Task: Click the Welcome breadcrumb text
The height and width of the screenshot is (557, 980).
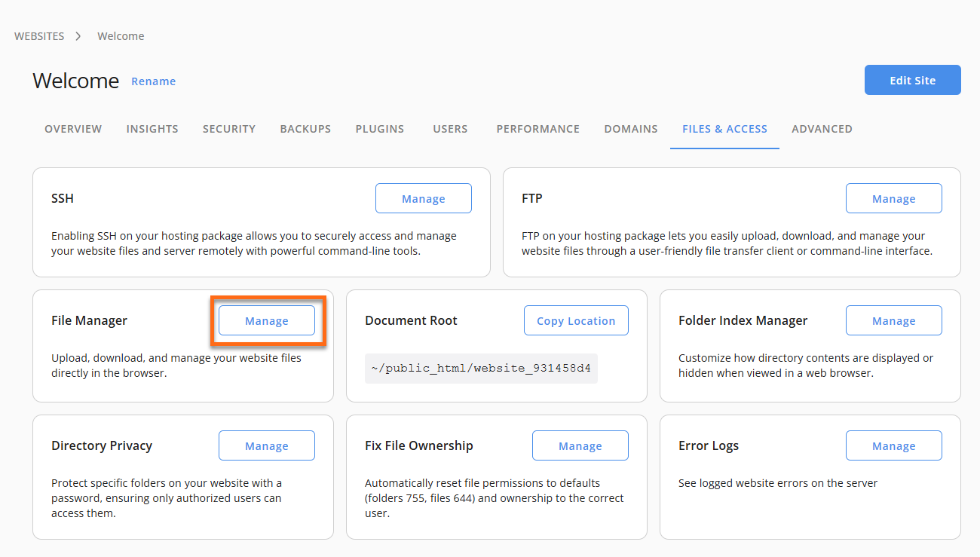Action: [121, 36]
